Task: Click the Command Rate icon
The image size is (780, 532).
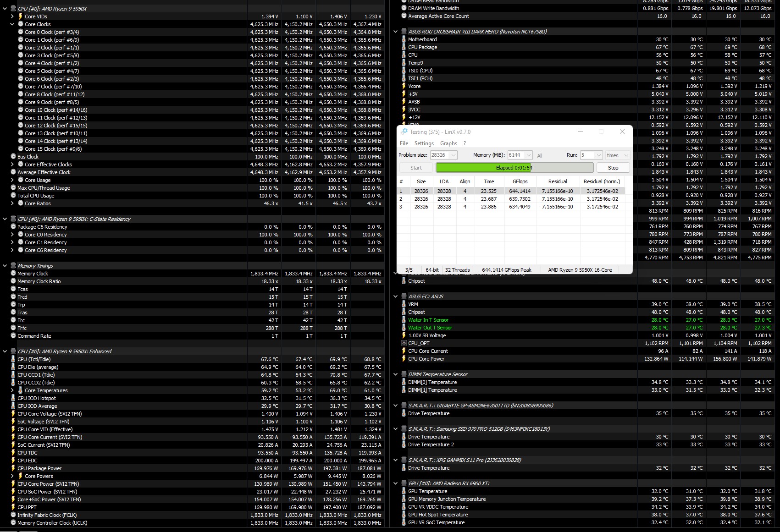Action: [13, 336]
